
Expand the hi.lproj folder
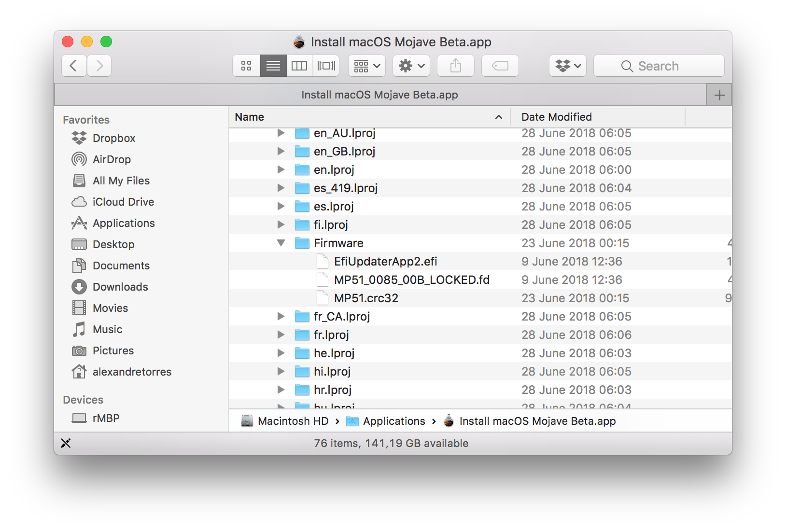click(x=281, y=371)
